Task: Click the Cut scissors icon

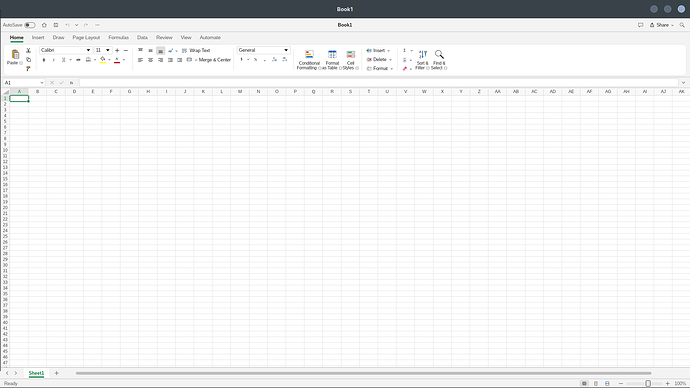Action: point(29,51)
